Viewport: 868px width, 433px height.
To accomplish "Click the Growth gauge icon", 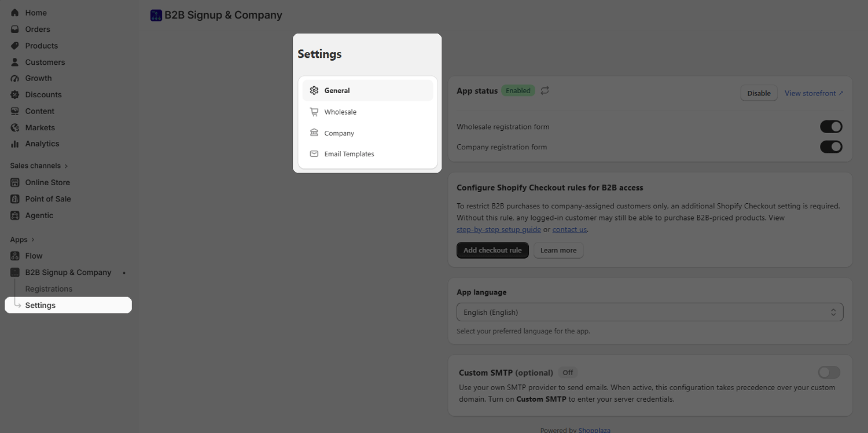I will click(x=15, y=78).
